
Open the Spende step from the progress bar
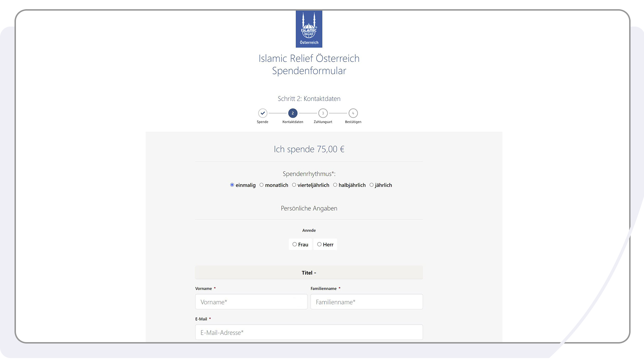[262, 121]
